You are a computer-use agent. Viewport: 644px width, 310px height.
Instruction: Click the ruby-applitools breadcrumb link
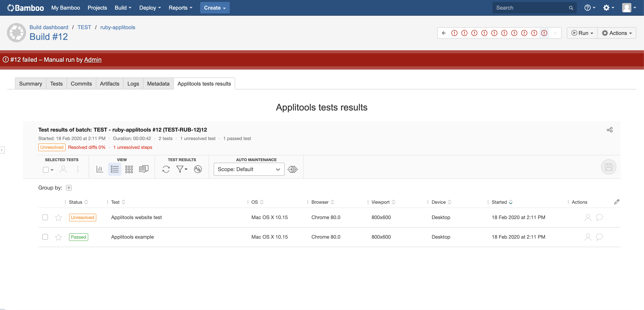tap(118, 27)
